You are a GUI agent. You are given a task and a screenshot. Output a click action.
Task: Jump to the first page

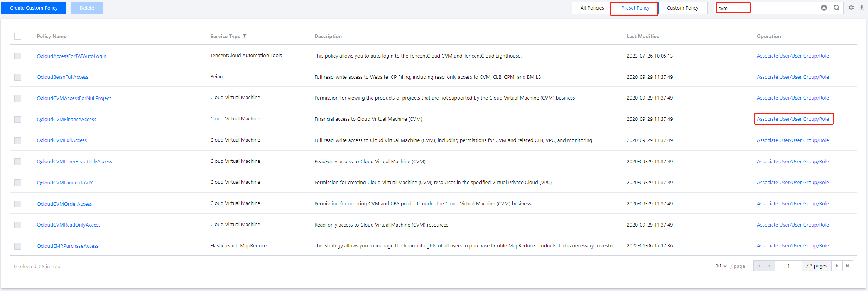[x=759, y=266]
